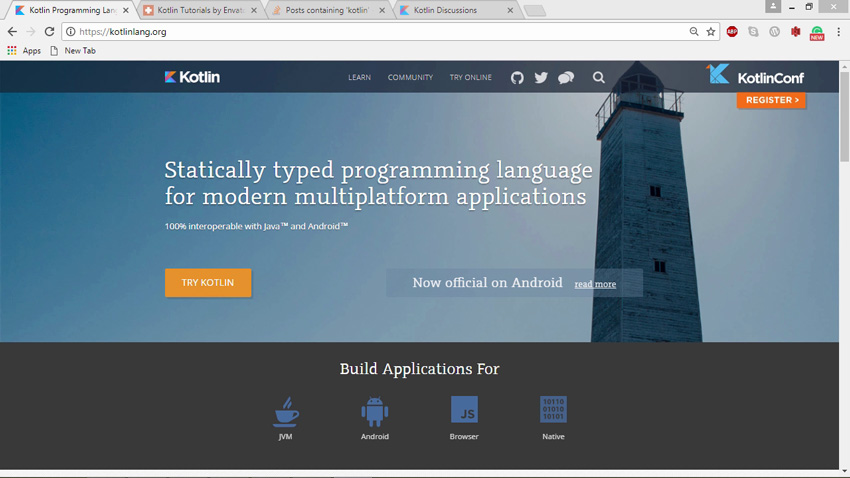The width and height of the screenshot is (850, 478).
Task: Click the Chrome user profile icon
Action: pyautogui.click(x=773, y=6)
